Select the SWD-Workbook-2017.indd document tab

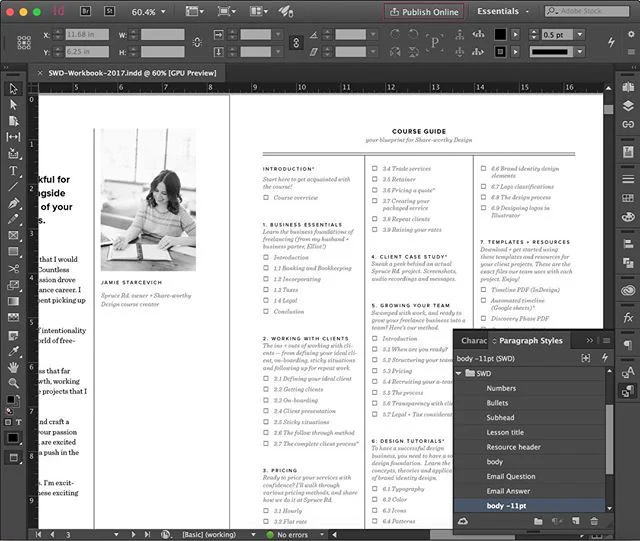tap(132, 73)
